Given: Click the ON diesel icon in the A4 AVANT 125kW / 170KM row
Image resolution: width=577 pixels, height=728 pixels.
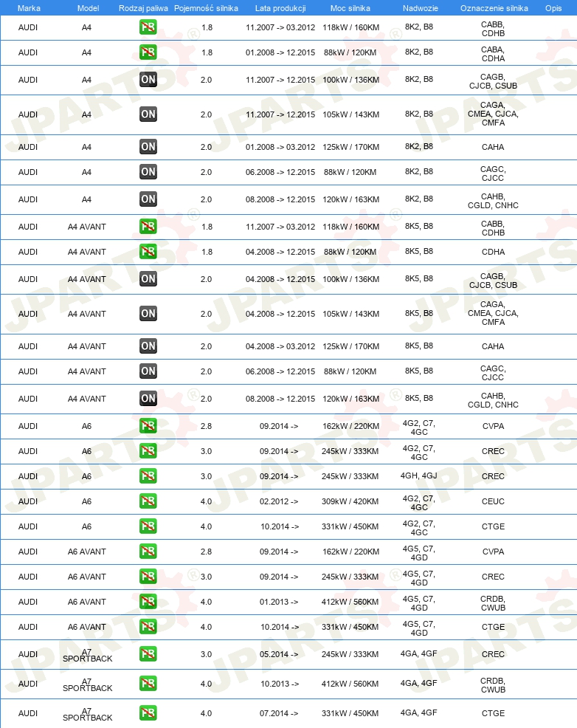Looking at the screenshot, I should (148, 346).
